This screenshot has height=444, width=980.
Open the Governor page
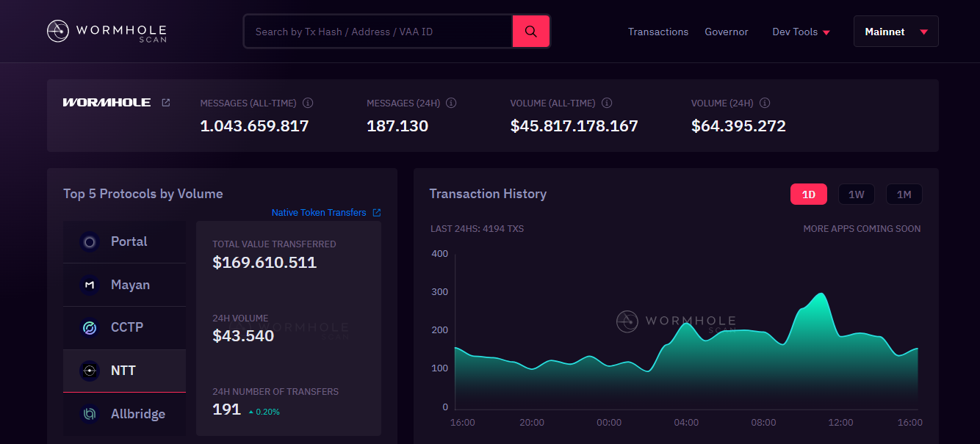tap(727, 32)
